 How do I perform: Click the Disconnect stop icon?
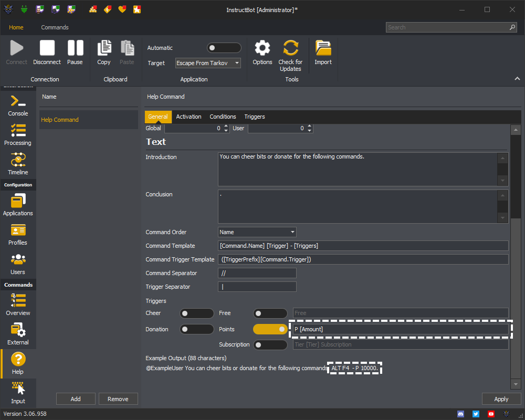coord(47,48)
